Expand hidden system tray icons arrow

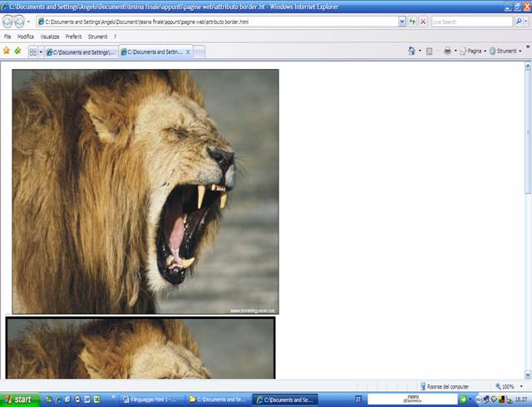pos(478,400)
